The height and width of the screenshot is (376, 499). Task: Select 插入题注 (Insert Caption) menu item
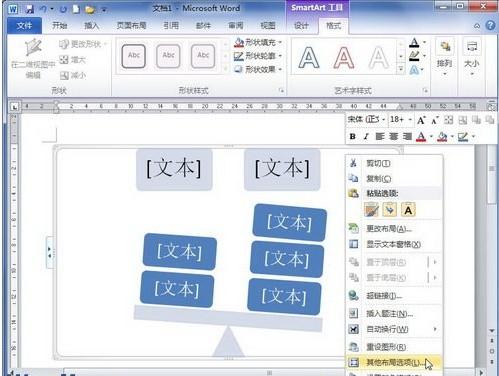tap(394, 313)
